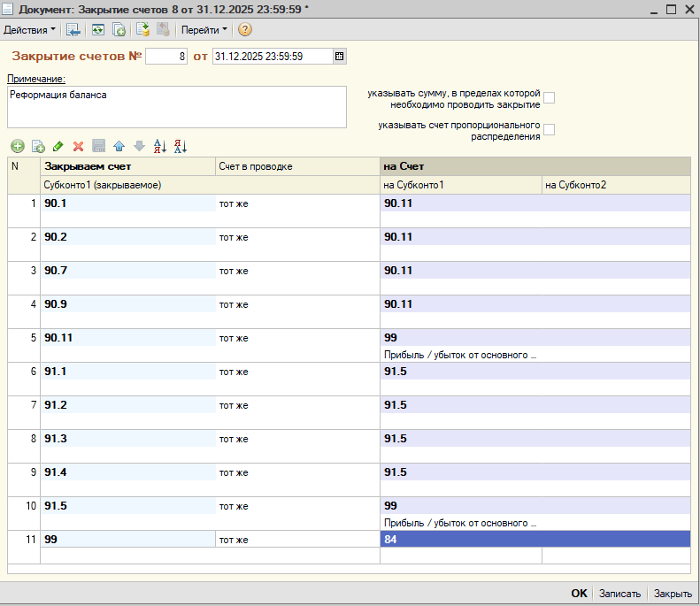Open the Действия dropdown menu
The height and width of the screenshot is (606, 700).
pyautogui.click(x=29, y=30)
